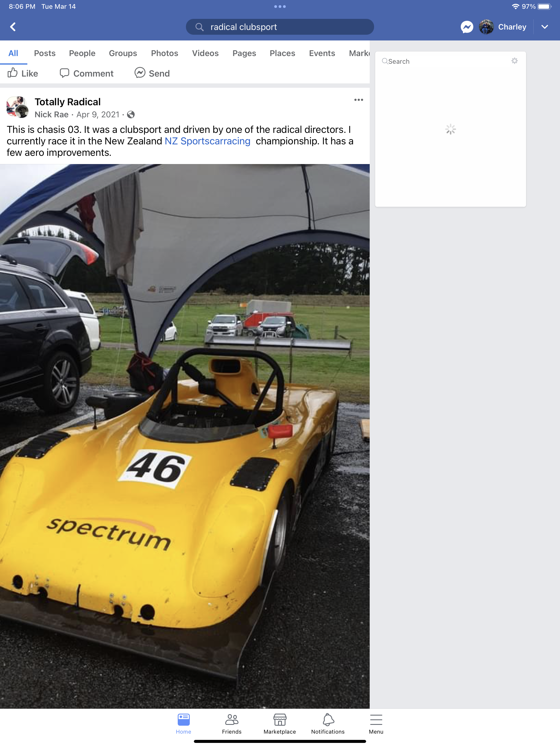Open Marketplace in the bottom bar

(x=280, y=724)
